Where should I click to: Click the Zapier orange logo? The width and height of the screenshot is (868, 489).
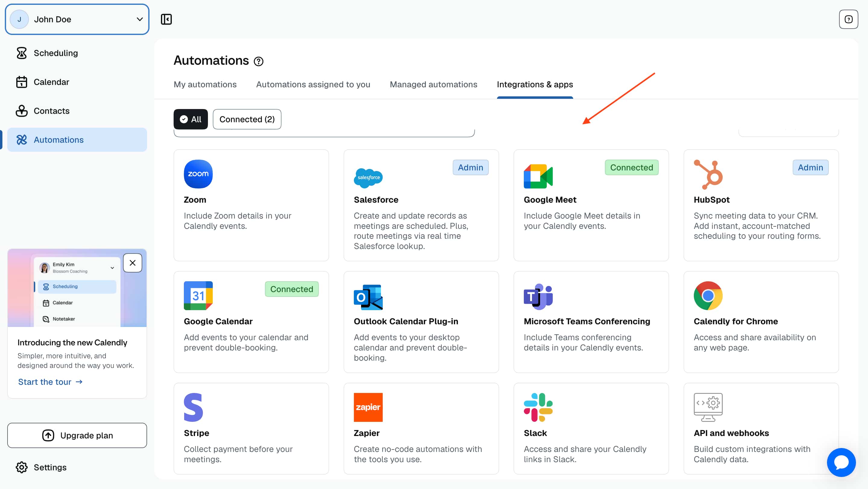coord(368,407)
